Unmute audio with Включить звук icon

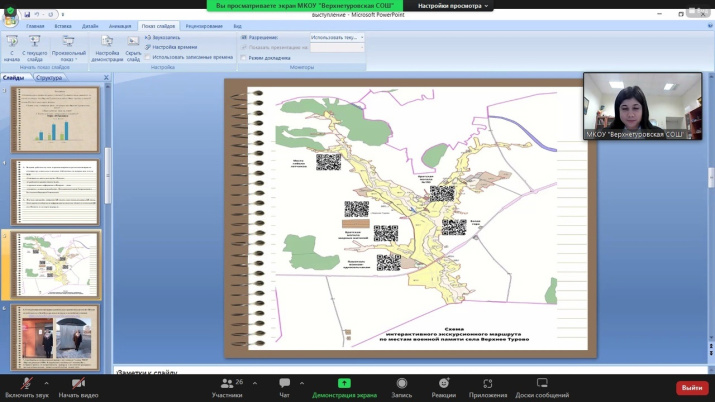point(26,384)
